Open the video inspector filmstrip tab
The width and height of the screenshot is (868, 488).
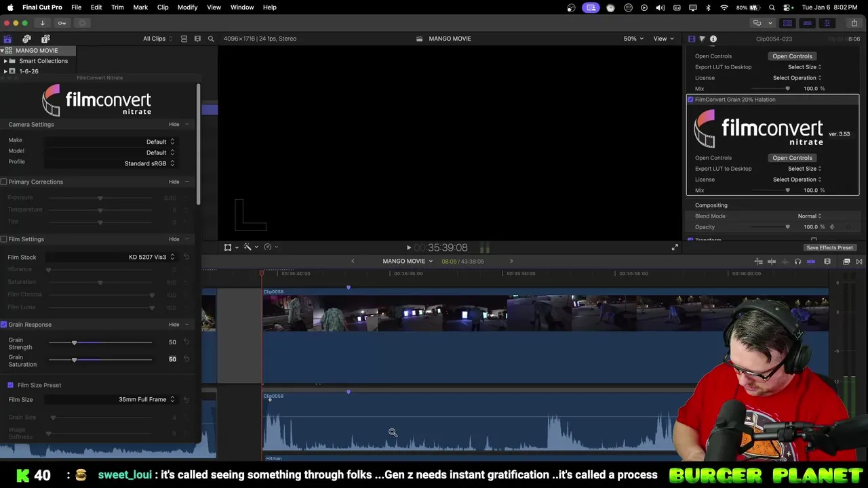click(692, 39)
